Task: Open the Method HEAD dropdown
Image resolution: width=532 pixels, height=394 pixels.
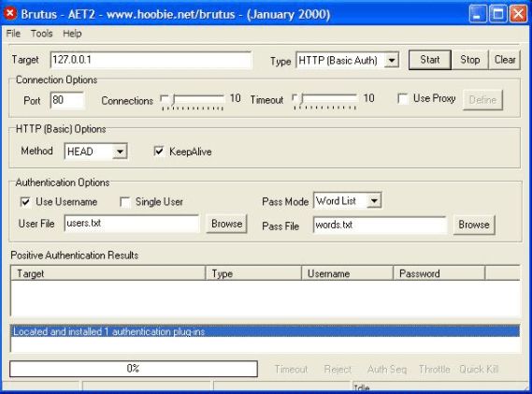Action: click(120, 152)
